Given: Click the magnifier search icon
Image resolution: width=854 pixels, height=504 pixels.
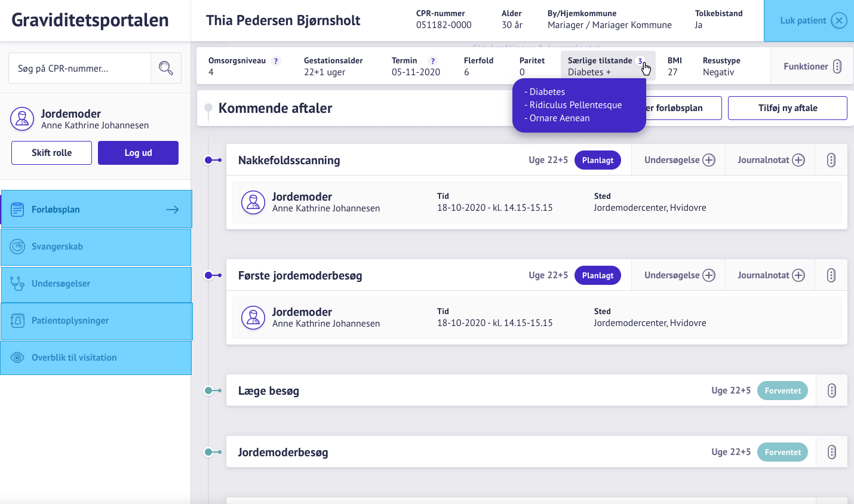Looking at the screenshot, I should click(165, 68).
